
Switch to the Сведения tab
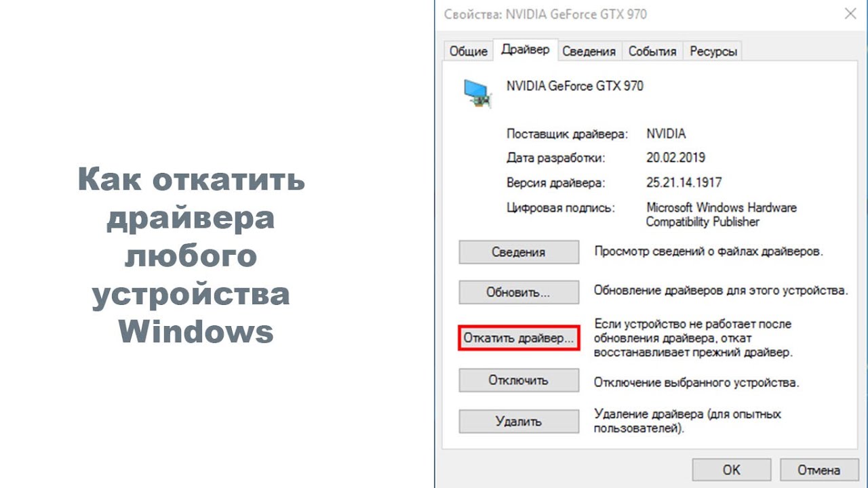click(x=589, y=51)
